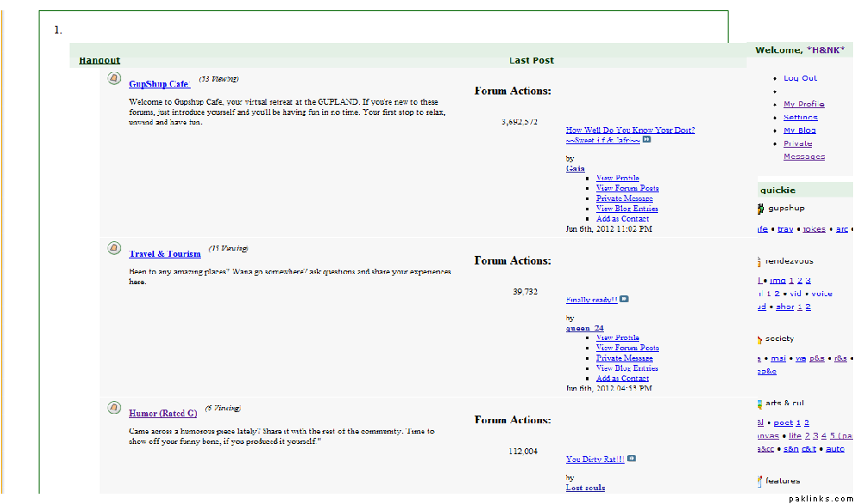Open Settings from the welcome menu
854x504 pixels.
point(800,118)
